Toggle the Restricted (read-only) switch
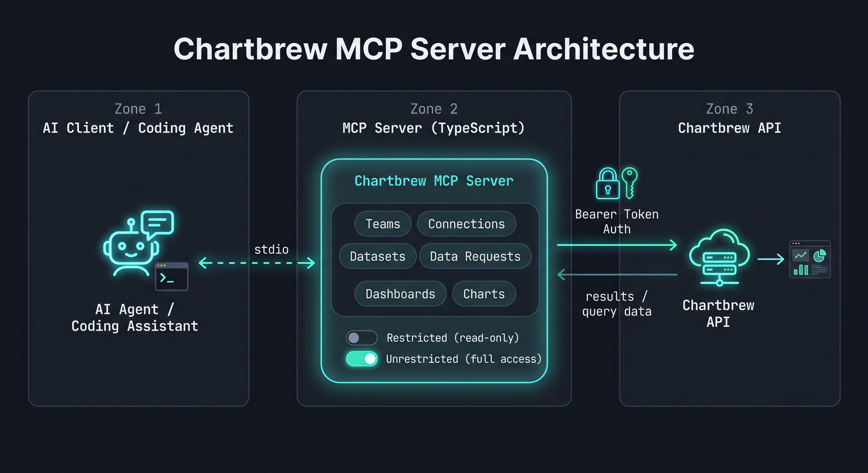 362,338
